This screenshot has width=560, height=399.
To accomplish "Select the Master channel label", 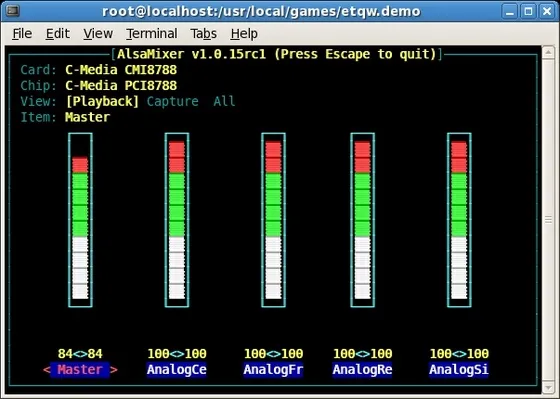I will (80, 369).
